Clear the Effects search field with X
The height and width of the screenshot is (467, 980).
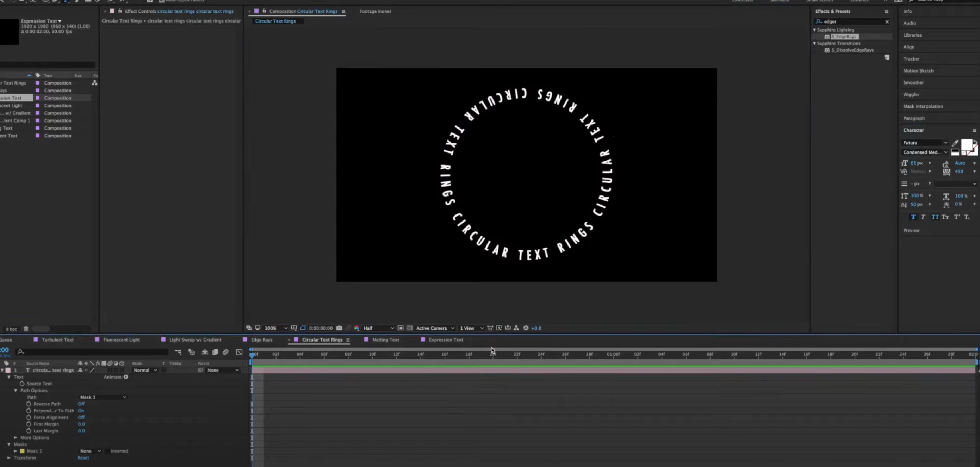(x=887, y=22)
